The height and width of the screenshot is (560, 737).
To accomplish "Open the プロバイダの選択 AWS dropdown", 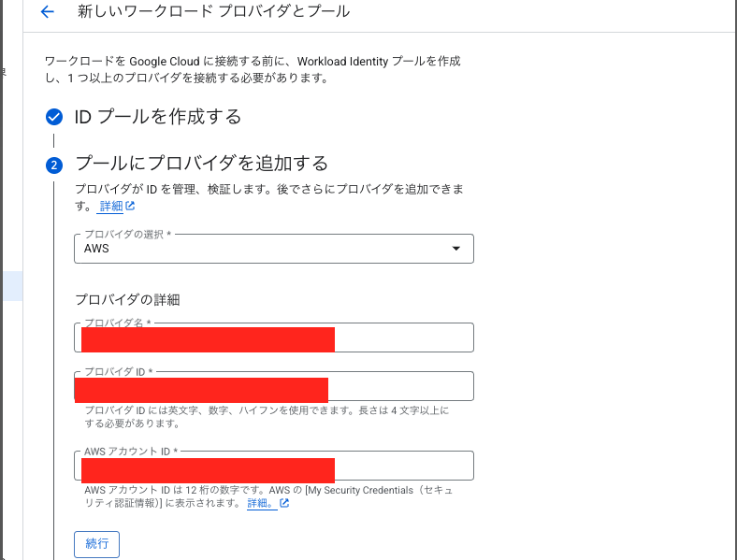I will [x=273, y=249].
